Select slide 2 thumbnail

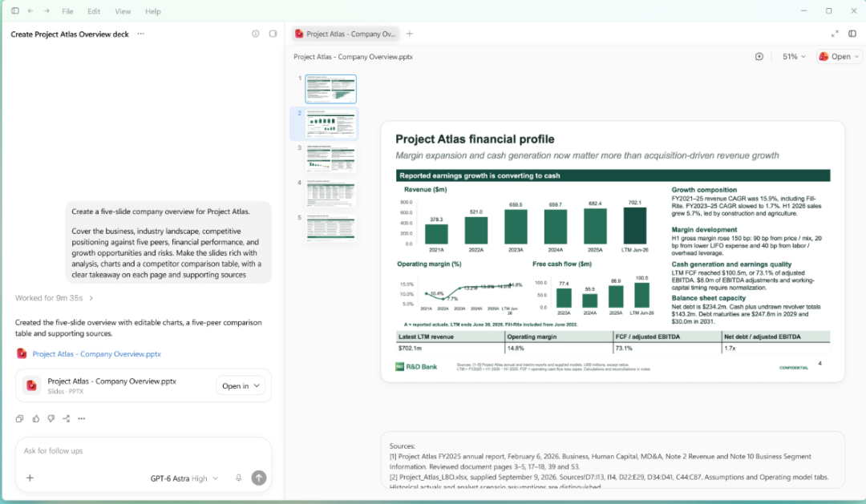[x=331, y=123]
